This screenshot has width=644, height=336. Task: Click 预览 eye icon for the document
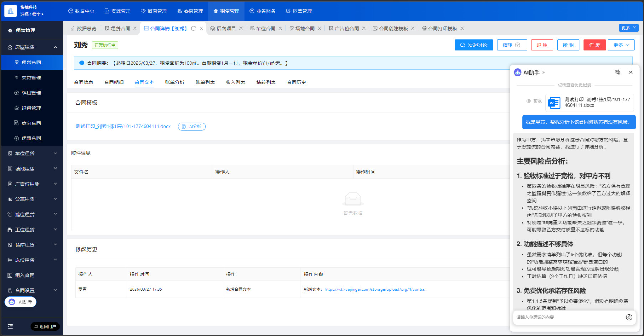coord(529,101)
